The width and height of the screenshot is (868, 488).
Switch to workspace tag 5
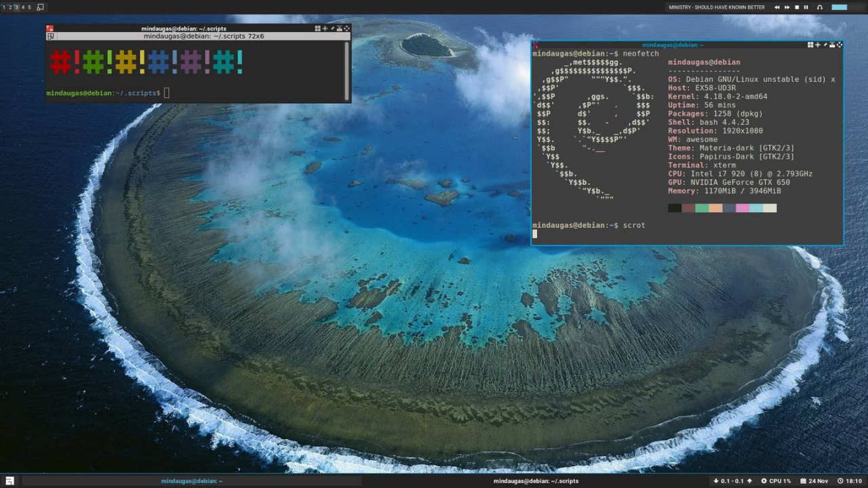29,7
